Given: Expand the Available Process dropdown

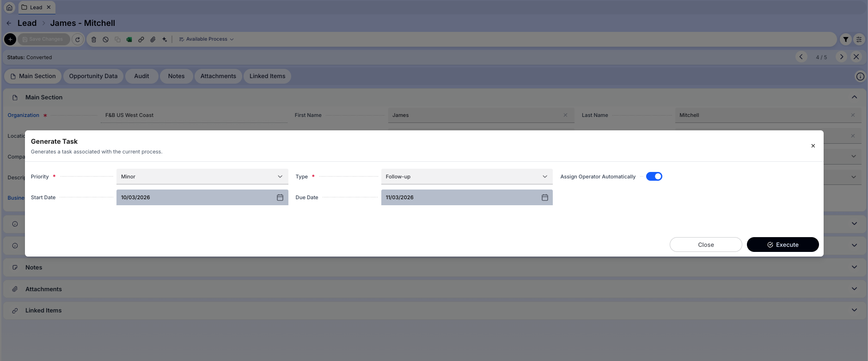Looking at the screenshot, I should 206,39.
